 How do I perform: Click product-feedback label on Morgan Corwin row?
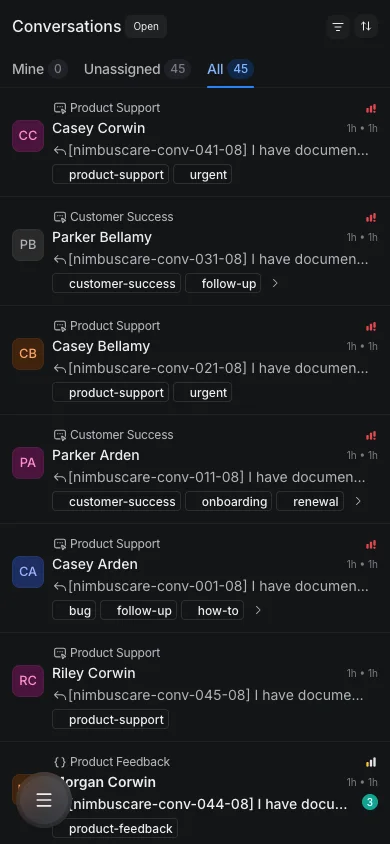pyautogui.click(x=115, y=828)
